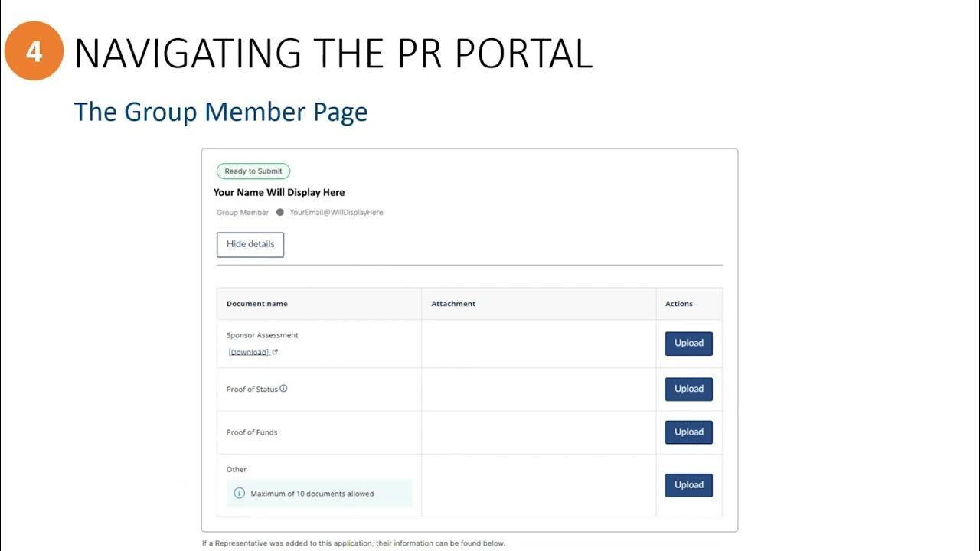Click the Attachment column header
This screenshot has width=980, height=551.
coord(453,304)
